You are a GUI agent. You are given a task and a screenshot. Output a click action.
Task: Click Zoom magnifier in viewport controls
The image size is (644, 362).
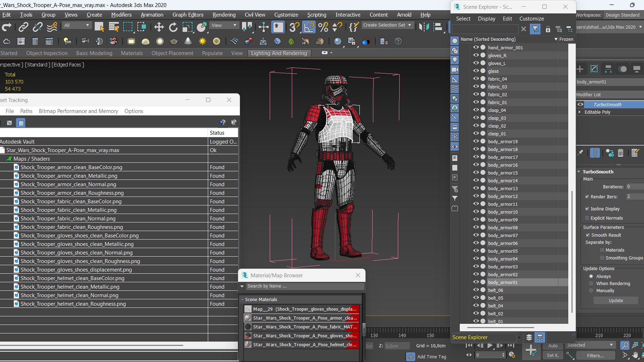[625, 345]
